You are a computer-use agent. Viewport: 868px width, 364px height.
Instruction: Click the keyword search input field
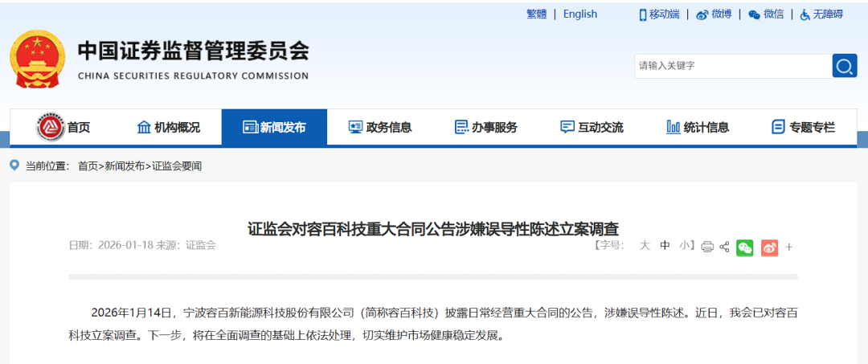(731, 66)
